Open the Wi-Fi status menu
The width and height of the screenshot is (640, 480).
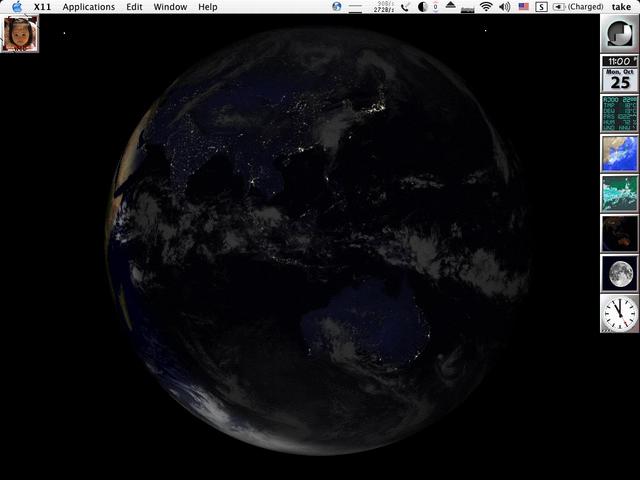(x=486, y=7)
